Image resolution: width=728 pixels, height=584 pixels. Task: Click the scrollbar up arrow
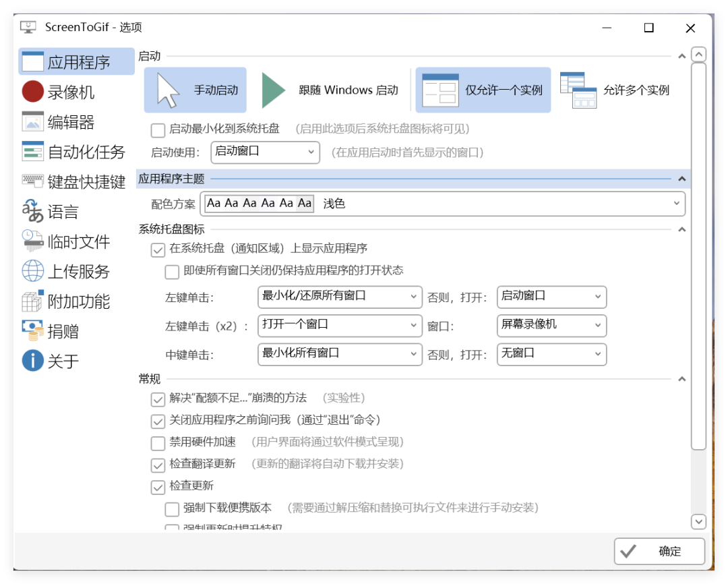point(699,55)
